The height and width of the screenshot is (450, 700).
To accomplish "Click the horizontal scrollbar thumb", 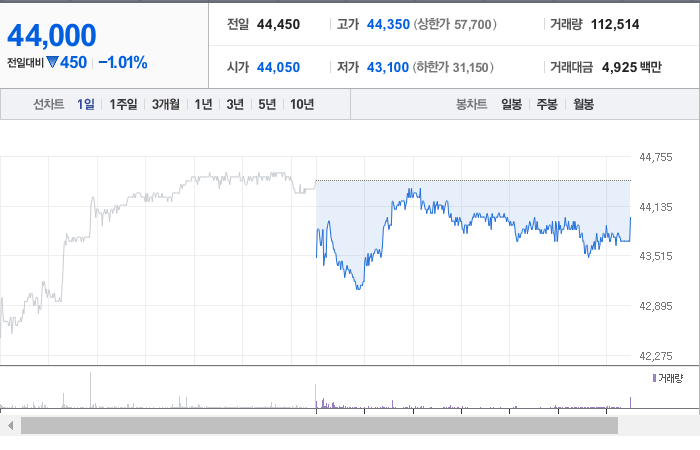I will tap(320, 426).
